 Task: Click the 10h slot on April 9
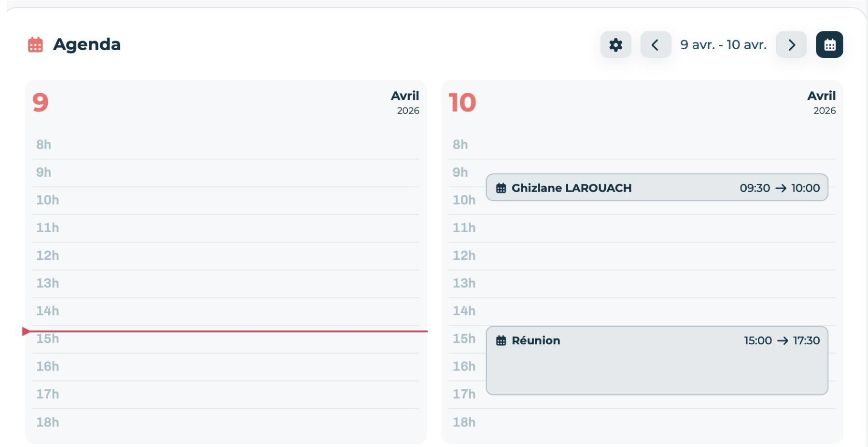click(x=226, y=201)
